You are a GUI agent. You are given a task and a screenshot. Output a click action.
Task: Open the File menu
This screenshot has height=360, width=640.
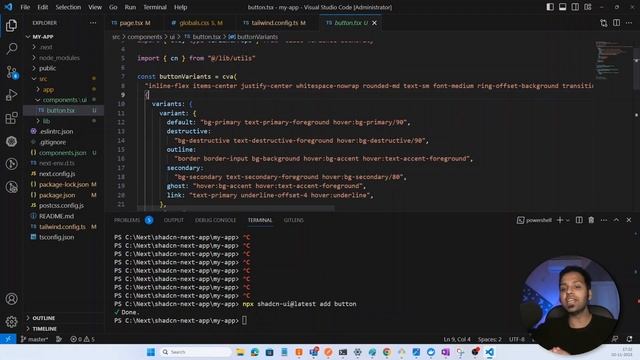pyautogui.click(x=25, y=7)
